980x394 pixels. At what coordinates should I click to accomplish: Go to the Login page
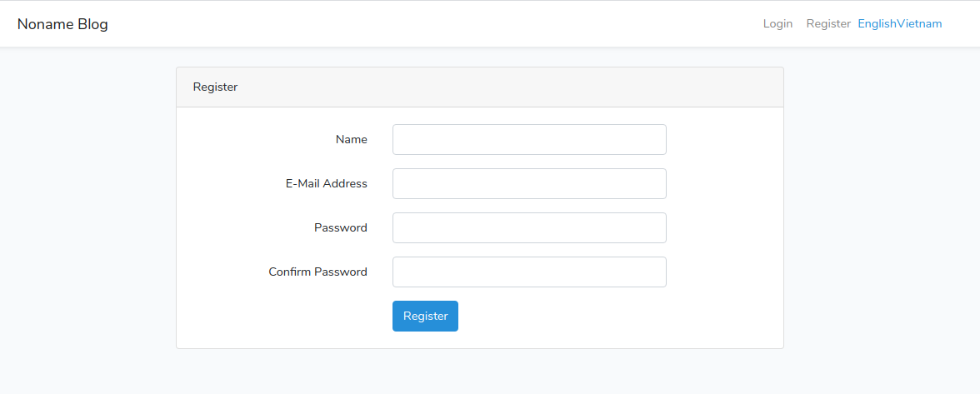[777, 24]
